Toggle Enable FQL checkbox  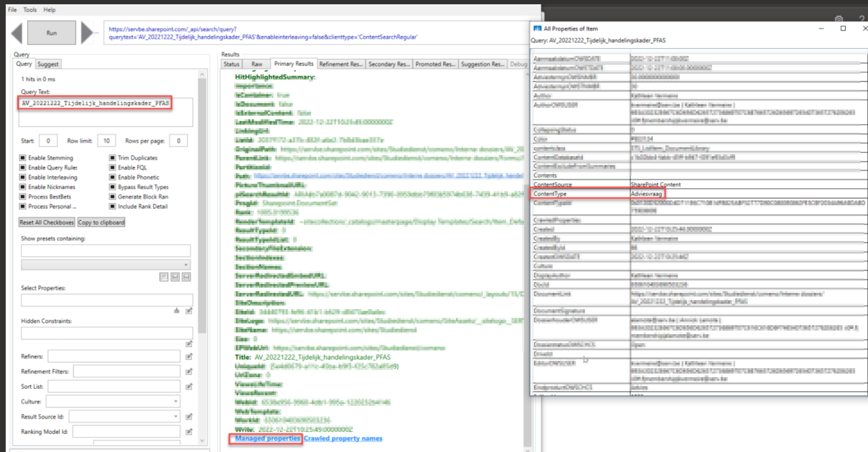(112, 167)
